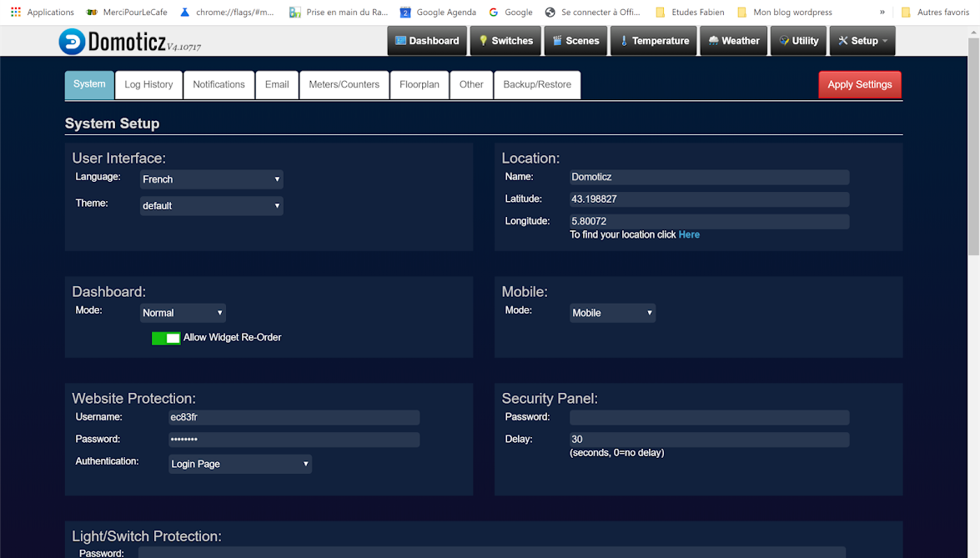Viewport: 980px width, 558px height.
Task: Click the Here link to find location
Action: click(689, 235)
